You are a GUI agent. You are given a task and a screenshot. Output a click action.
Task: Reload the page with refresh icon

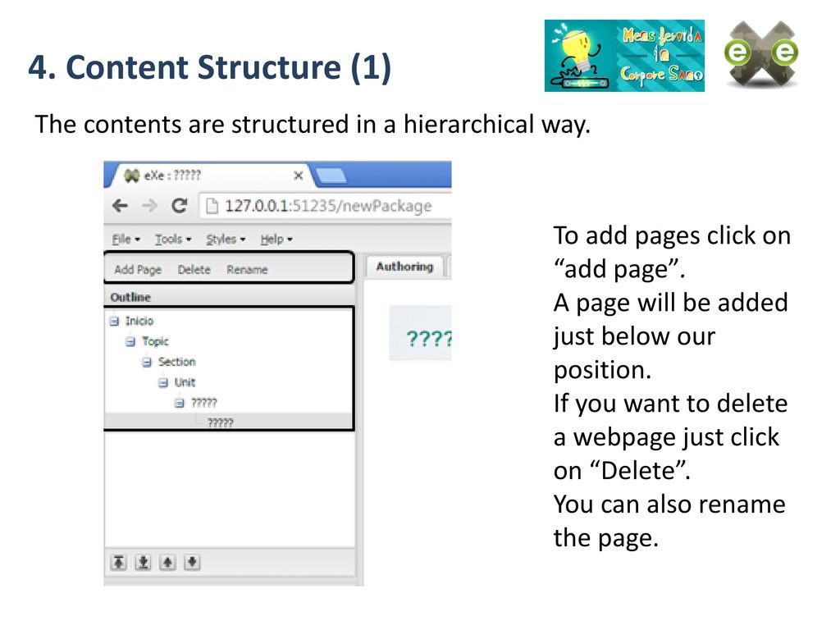point(180,206)
